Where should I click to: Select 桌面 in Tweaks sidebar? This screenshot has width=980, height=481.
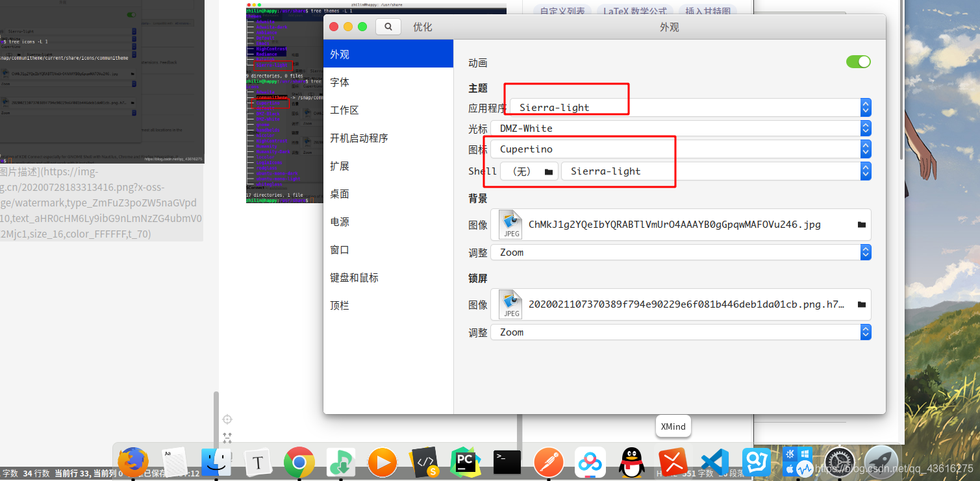(388, 194)
